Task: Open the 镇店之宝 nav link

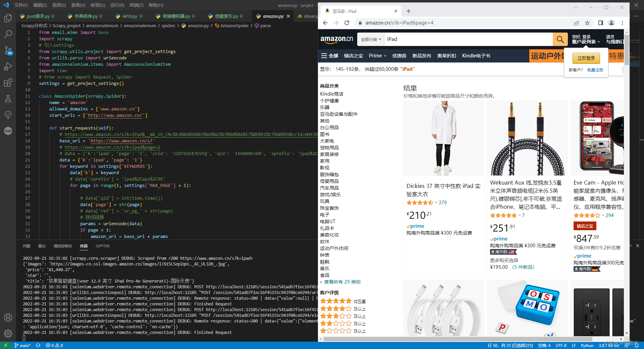Action: coord(353,56)
